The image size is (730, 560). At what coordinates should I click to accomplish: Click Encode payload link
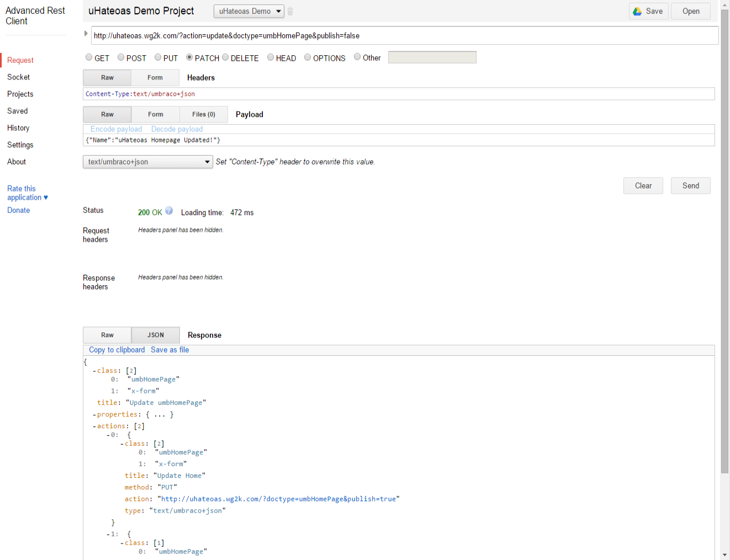(116, 129)
